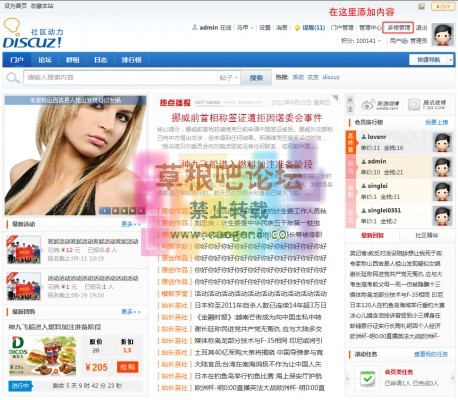Open 管理中心 link
The height and width of the screenshot is (400, 458).
(x=370, y=28)
